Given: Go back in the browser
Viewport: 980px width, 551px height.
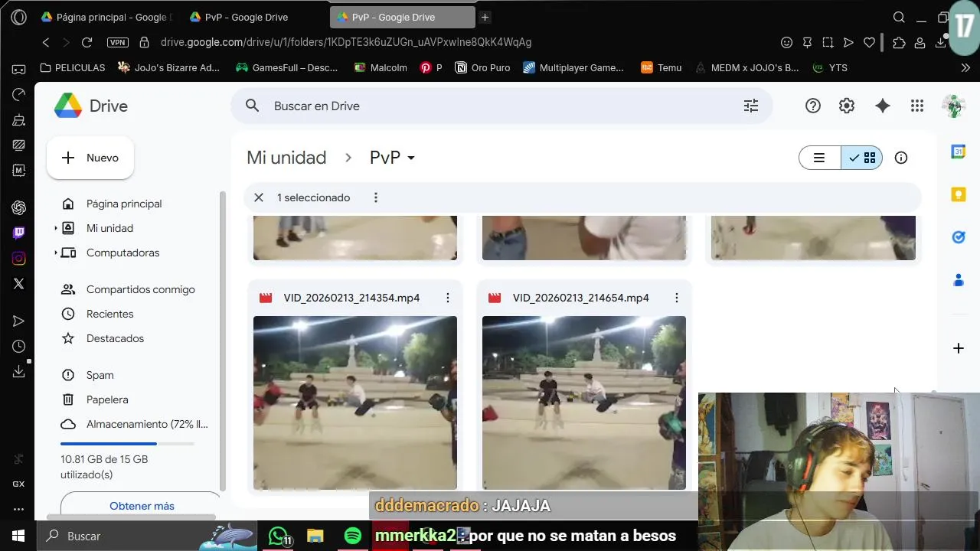Looking at the screenshot, I should click(46, 43).
